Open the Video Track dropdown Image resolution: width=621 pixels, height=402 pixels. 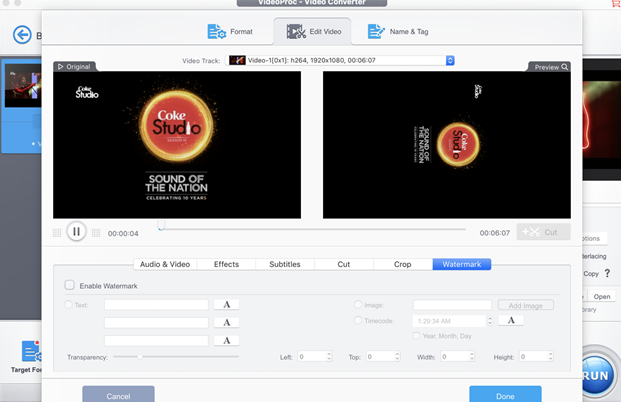click(x=449, y=61)
